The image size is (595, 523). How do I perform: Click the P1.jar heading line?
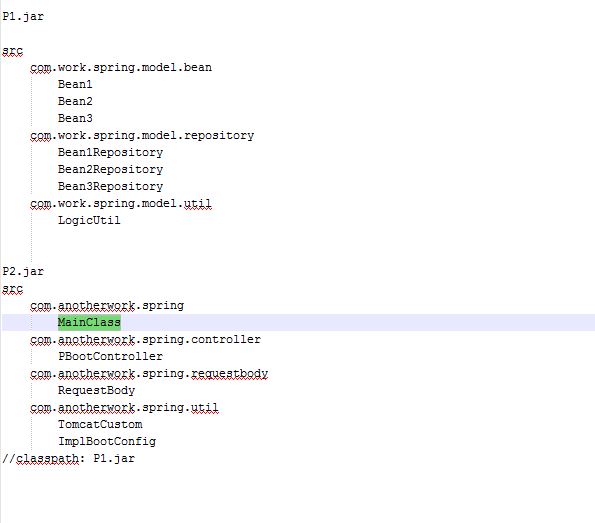[23, 17]
